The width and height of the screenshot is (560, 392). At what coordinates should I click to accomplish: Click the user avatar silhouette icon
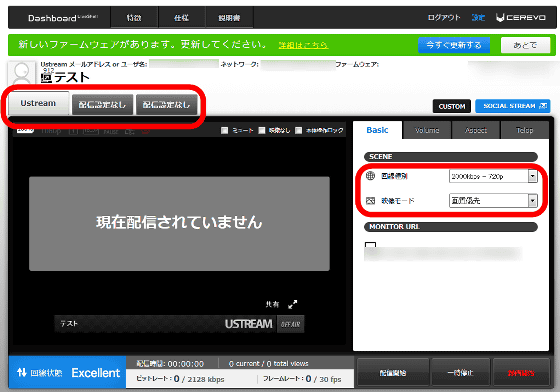pos(21,73)
